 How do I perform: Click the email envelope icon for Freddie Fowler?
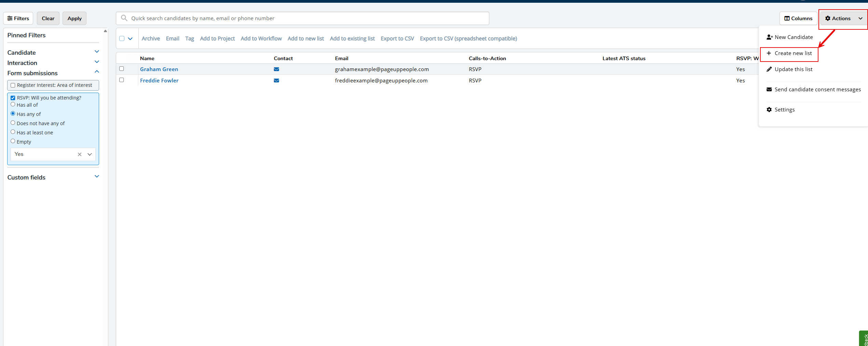pos(276,81)
